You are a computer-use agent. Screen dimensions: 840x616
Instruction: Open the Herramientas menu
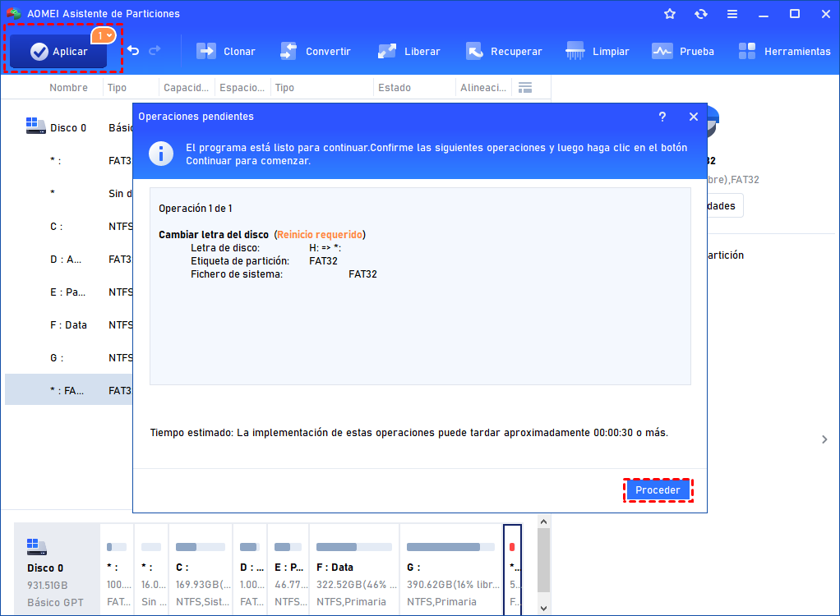(x=784, y=52)
